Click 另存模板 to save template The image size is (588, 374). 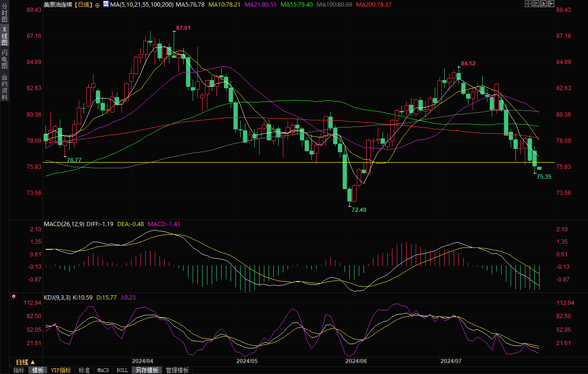coord(147,370)
